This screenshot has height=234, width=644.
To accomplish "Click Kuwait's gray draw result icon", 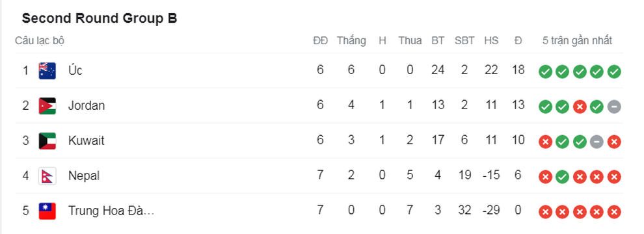I will click(597, 142).
